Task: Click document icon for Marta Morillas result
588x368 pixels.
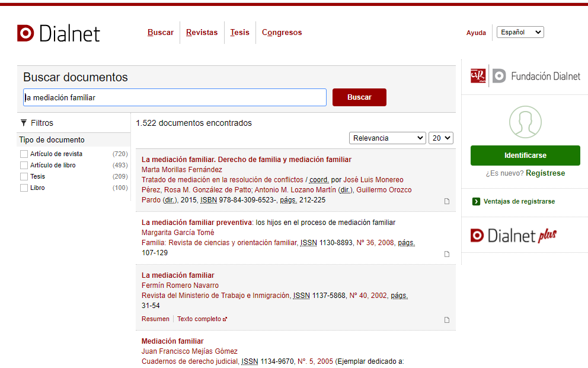Action: click(x=447, y=201)
